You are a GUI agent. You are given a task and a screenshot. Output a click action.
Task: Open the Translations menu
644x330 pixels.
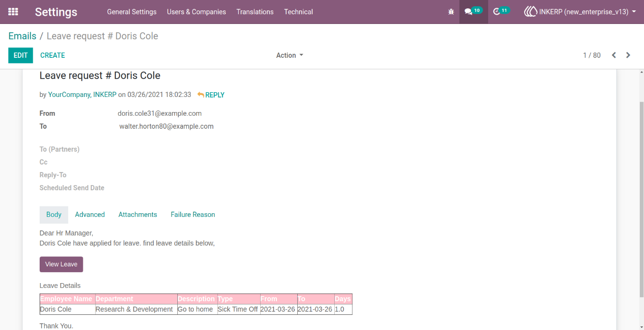tap(255, 11)
